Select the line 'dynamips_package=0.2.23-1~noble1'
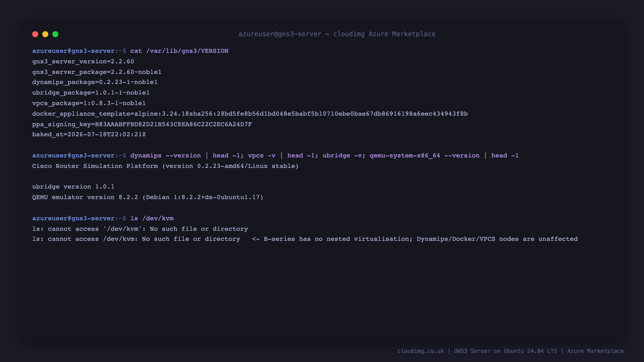644x362 pixels. [95, 82]
